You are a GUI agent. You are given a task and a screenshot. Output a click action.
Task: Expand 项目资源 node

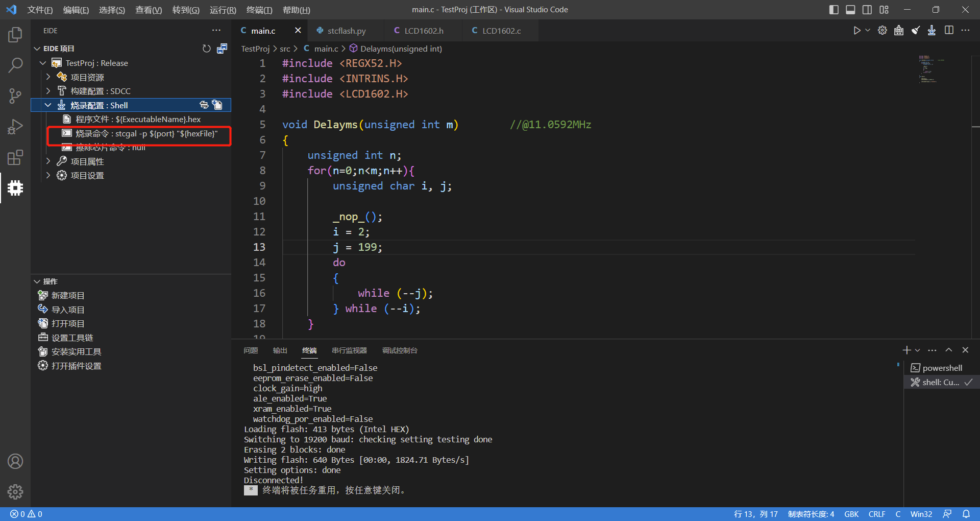(x=48, y=77)
